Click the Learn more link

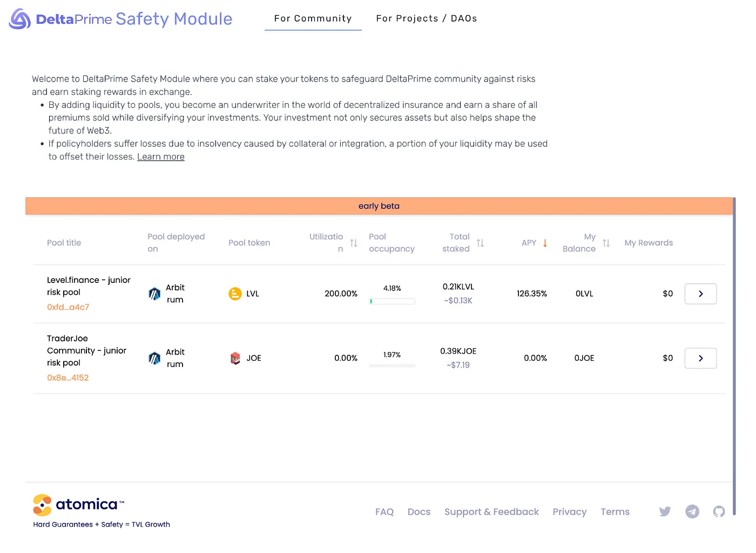[160, 157]
